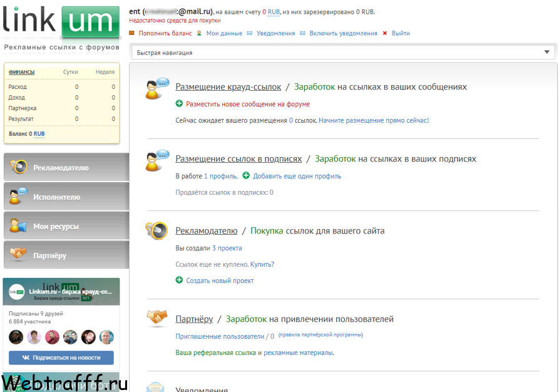
Task: Click green plus before Добавить еще один профиль
Action: (246, 175)
